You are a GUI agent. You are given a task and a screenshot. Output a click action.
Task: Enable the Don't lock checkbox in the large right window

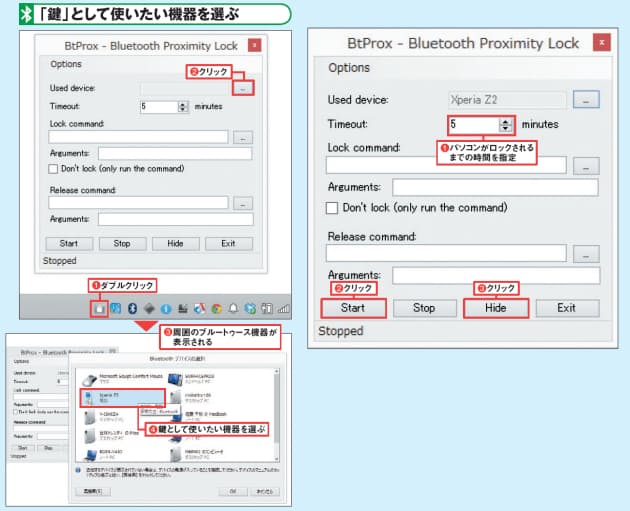pyautogui.click(x=333, y=208)
